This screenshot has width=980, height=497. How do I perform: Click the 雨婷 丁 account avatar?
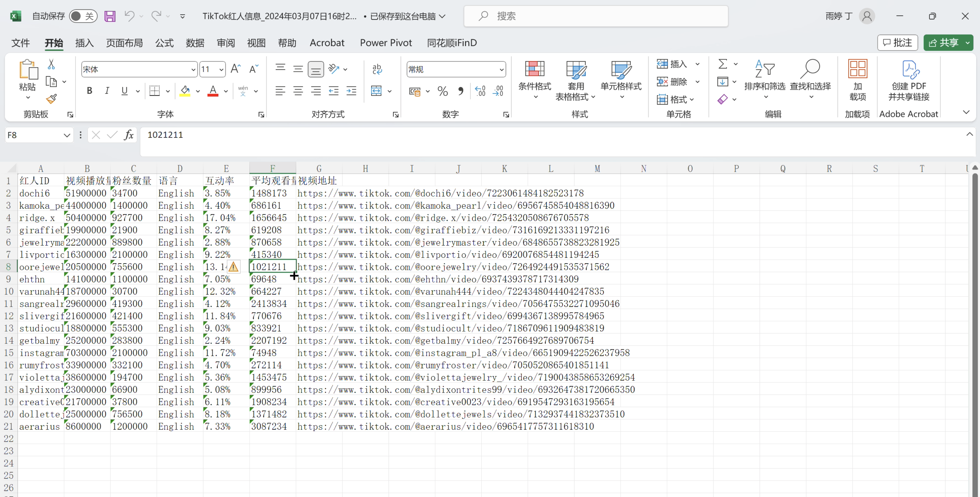pyautogui.click(x=867, y=16)
